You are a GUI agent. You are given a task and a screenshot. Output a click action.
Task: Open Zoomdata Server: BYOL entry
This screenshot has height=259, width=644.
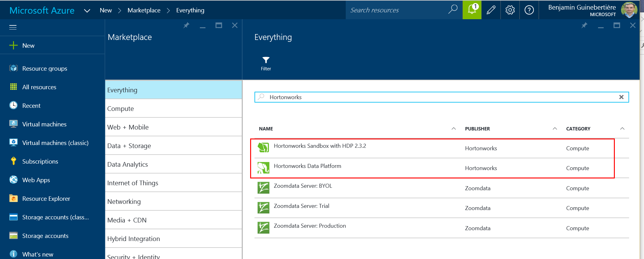click(303, 186)
